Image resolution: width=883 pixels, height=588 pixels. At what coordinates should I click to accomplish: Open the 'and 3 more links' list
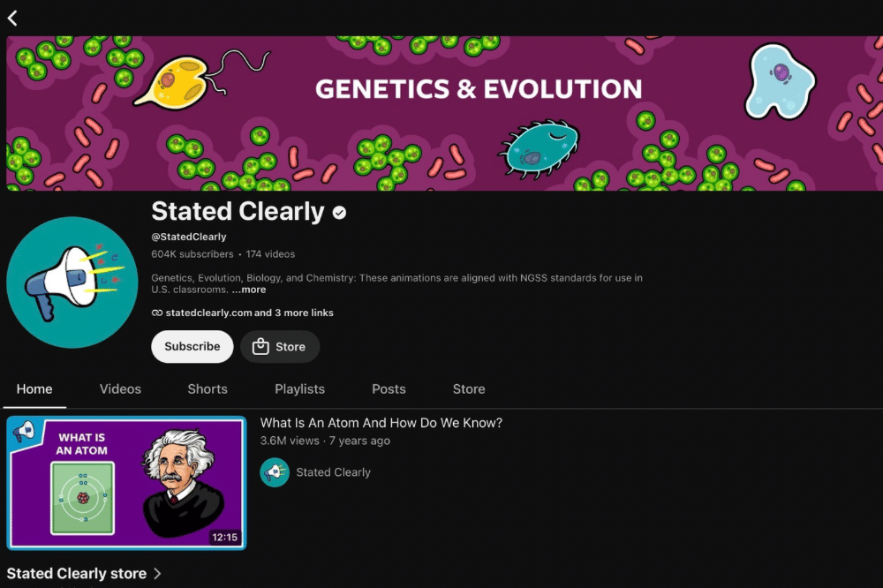click(x=293, y=313)
